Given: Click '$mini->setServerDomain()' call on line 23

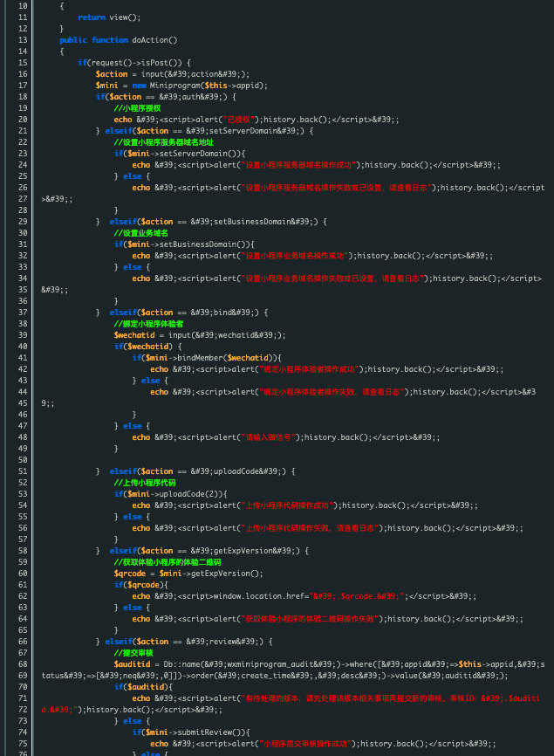Looking at the screenshot, I should click(182, 154).
